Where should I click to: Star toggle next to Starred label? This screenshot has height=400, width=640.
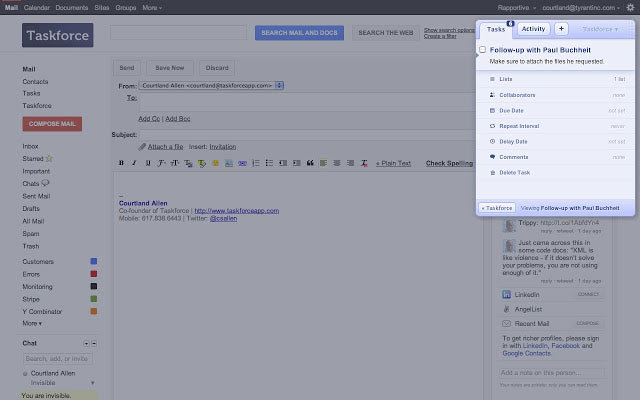tap(48, 158)
